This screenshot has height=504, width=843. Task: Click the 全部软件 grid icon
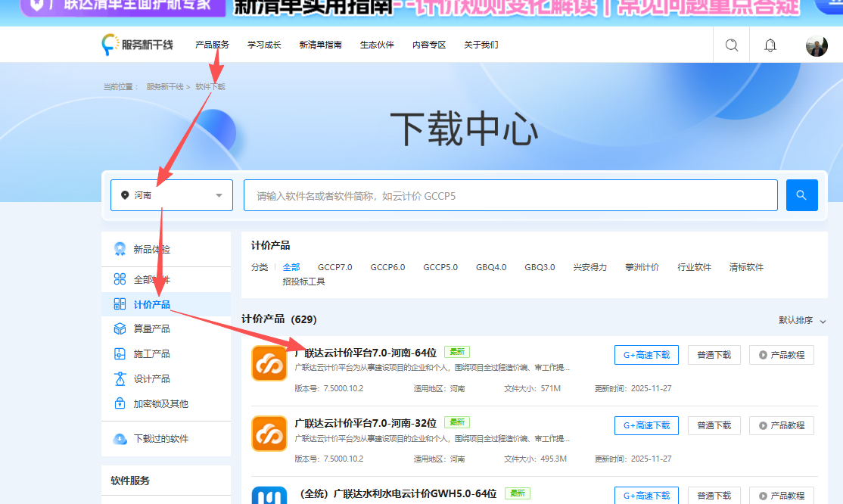tap(120, 279)
